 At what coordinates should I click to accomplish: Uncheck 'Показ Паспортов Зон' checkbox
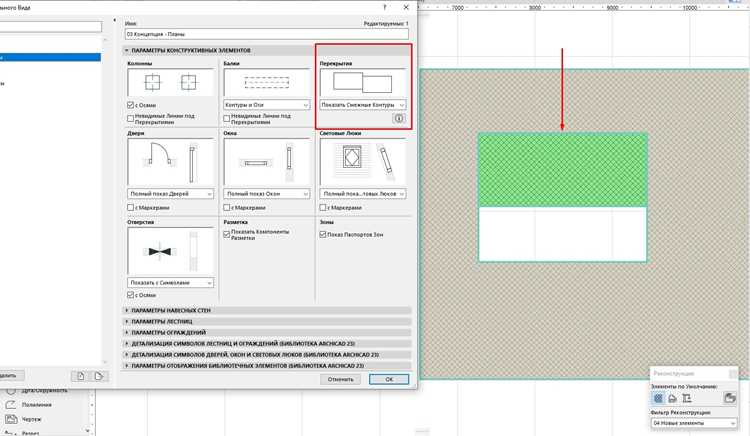[323, 234]
